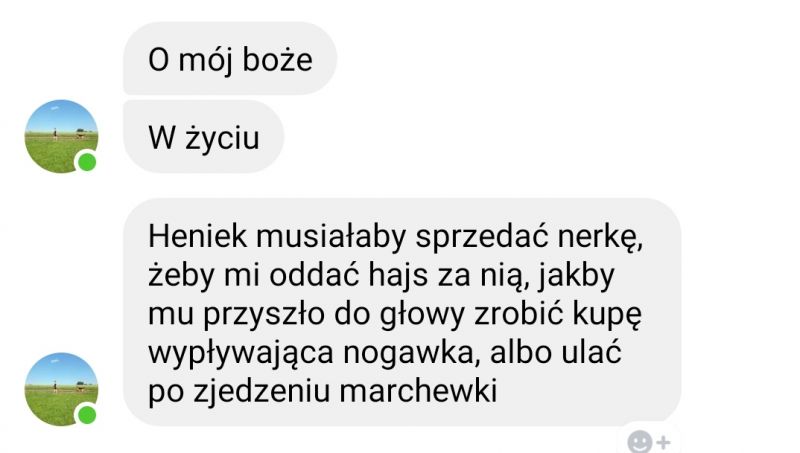800x453 pixels.
Task: Click green online dot on lower avatar
Action: [x=87, y=415]
